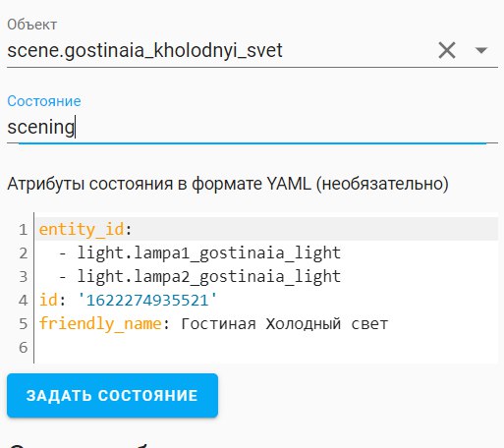504x448 pixels.
Task: Click the id value 1622274935521
Action: tap(147, 301)
